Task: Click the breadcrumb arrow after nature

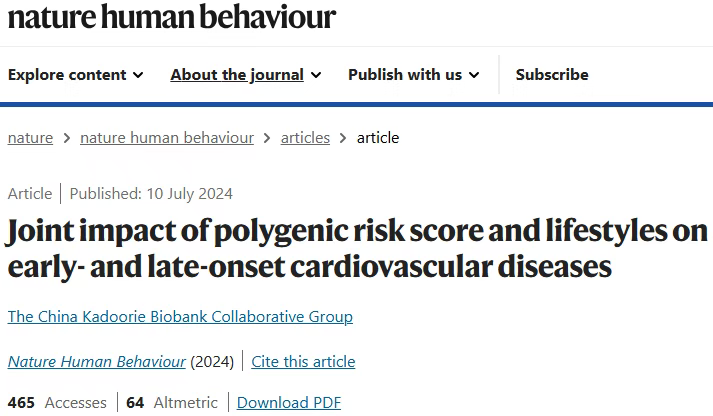Action: pyautogui.click(x=67, y=138)
